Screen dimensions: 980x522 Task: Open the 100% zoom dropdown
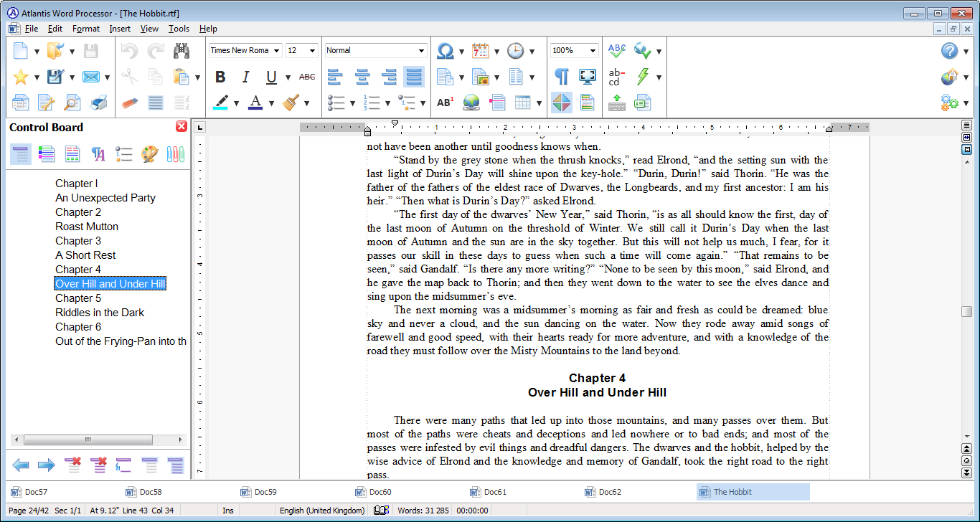(593, 50)
